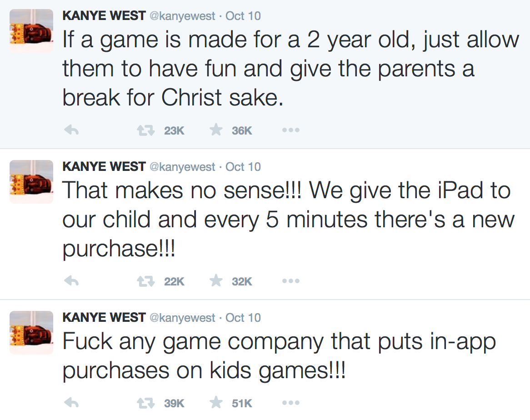Open @kanyewest handle on the second tweet
Screen dimensions: 530x420
pos(182,167)
